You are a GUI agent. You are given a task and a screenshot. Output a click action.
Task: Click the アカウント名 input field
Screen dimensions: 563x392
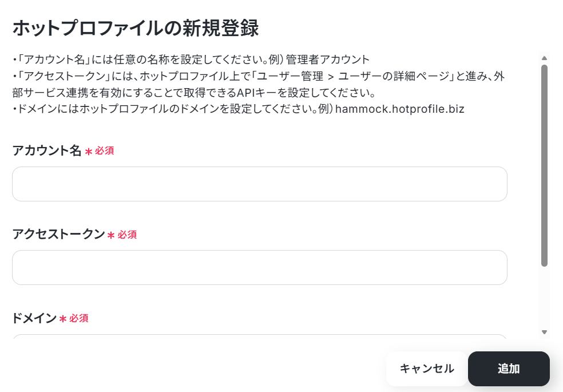pos(260,184)
